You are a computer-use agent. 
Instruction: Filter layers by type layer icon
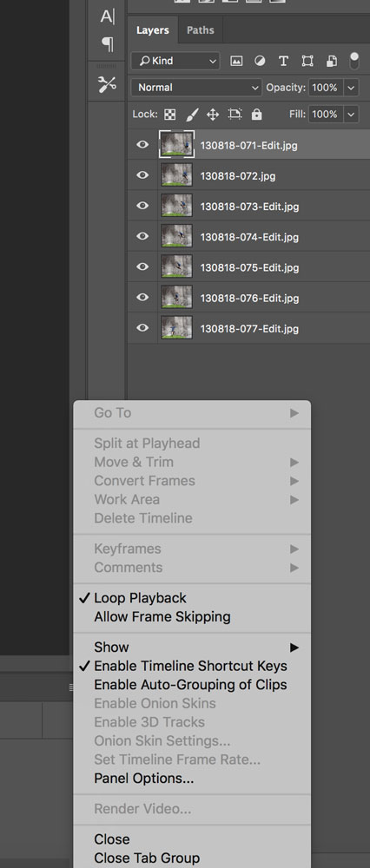point(283,62)
